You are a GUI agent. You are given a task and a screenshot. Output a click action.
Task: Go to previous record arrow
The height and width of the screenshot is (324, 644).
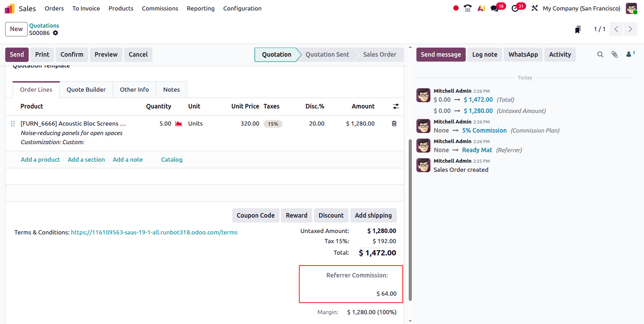[616, 29]
